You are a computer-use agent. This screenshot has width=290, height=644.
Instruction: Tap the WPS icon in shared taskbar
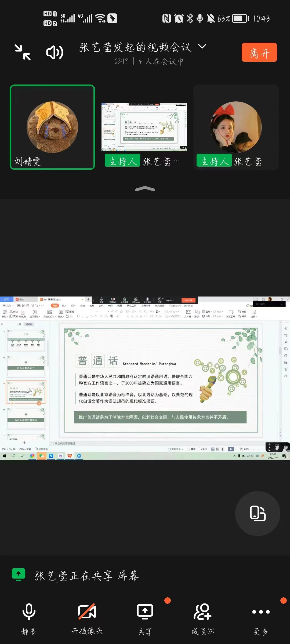point(70,456)
